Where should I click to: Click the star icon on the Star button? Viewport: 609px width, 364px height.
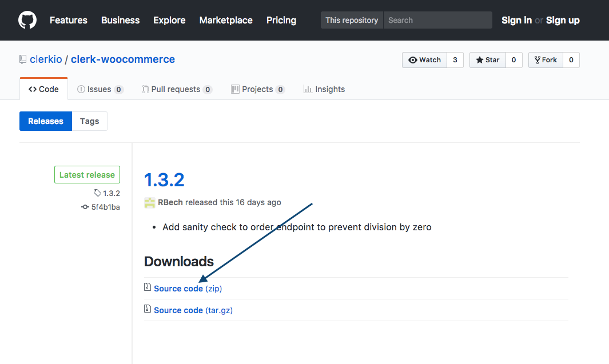[479, 59]
